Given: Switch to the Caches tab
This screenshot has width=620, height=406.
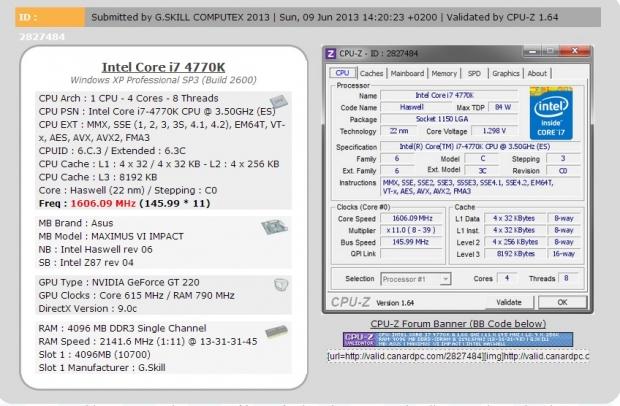Looking at the screenshot, I should tap(371, 74).
